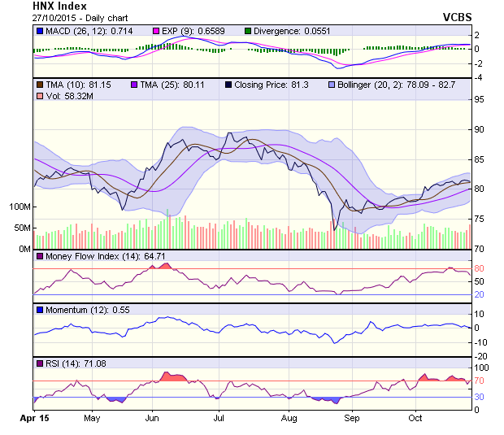Select the brown TMA (10) legend marker

click(x=38, y=84)
